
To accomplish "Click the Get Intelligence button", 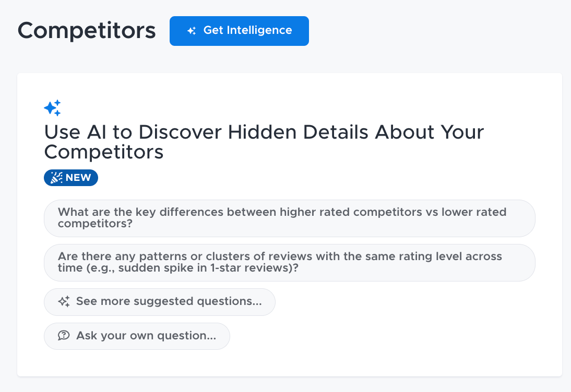I will (x=239, y=31).
